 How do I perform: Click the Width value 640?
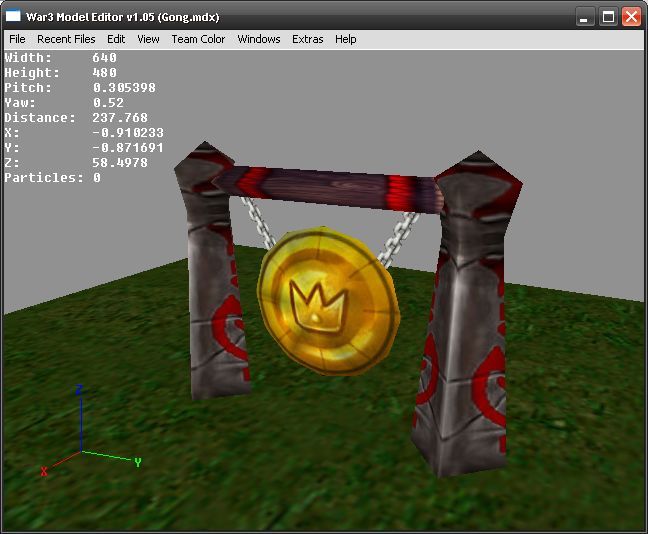tap(104, 57)
